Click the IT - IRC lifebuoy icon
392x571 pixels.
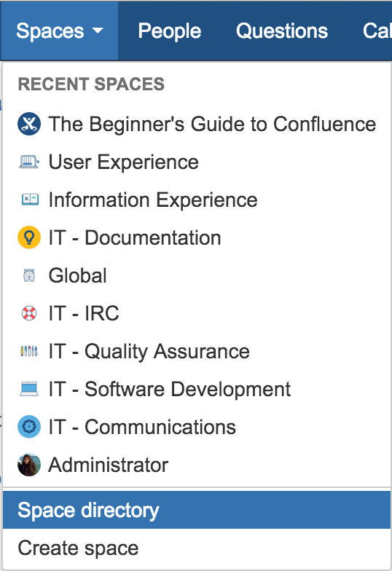point(29,313)
